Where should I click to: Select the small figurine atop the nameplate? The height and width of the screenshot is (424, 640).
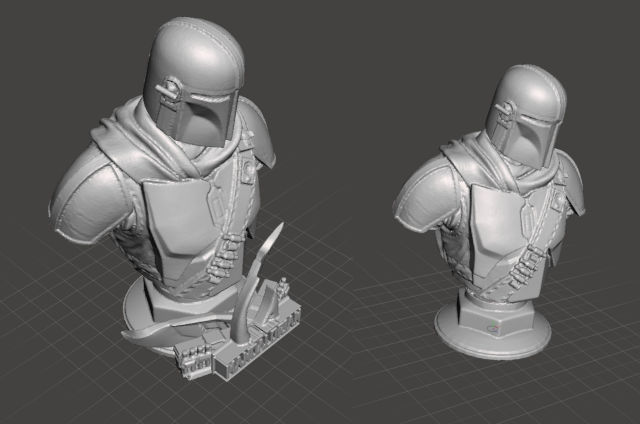(x=285, y=288)
